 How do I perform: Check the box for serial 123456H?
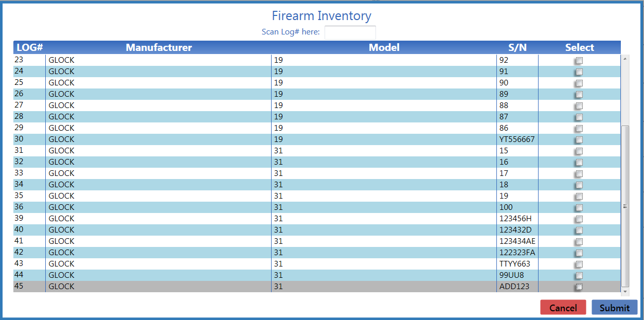(x=579, y=219)
